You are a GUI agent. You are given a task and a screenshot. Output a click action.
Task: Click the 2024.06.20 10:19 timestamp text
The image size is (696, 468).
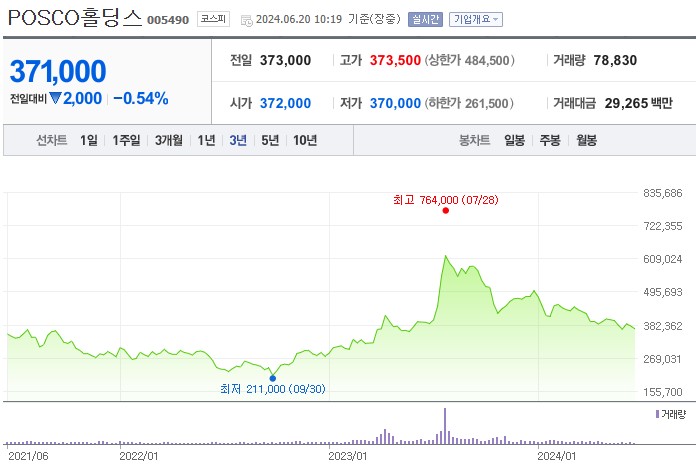299,19
